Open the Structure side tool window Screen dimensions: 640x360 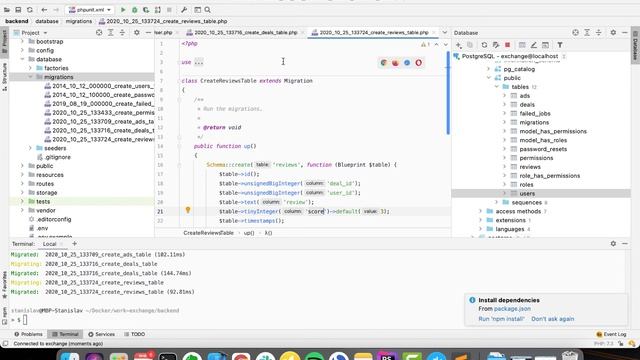coord(4,77)
